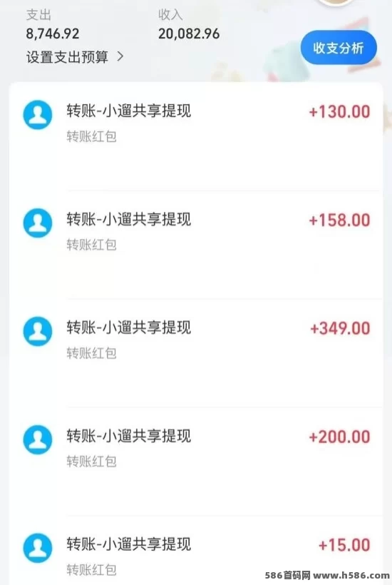Open the transfer entry with +349.00

point(196,352)
